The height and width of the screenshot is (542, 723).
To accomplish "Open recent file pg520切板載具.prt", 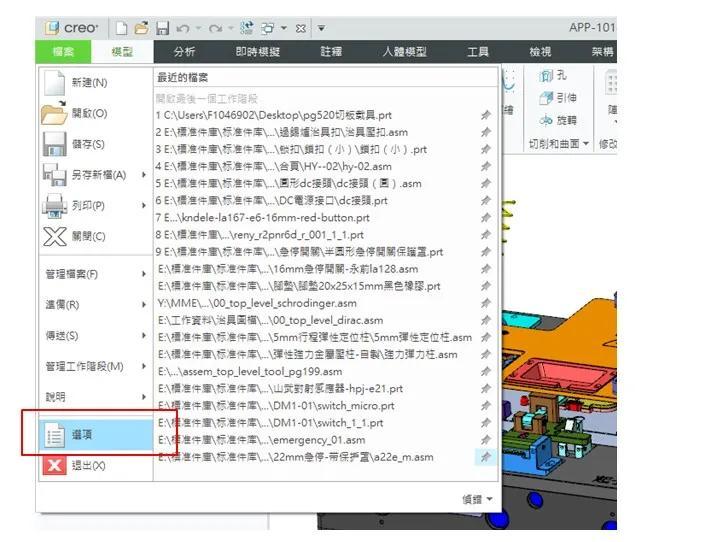I will click(x=274, y=115).
